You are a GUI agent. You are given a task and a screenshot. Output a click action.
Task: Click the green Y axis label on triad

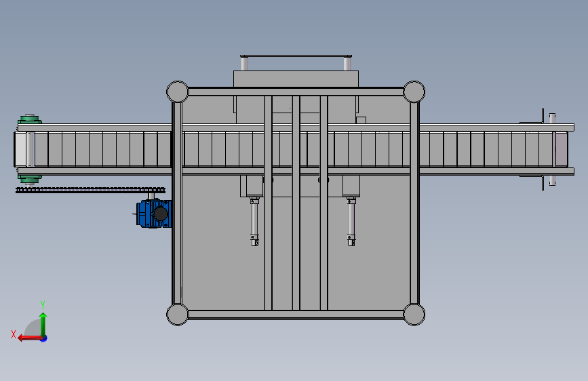pos(43,304)
